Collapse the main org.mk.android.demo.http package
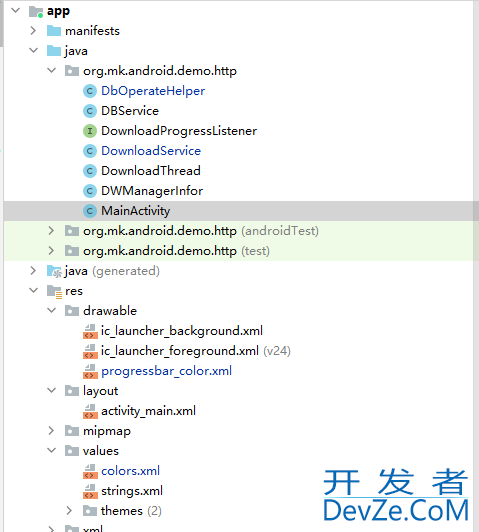479x532 pixels. (x=52, y=71)
